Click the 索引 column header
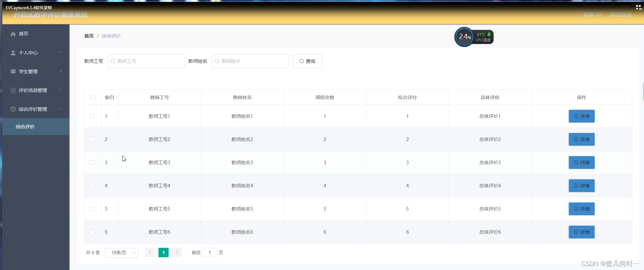644x270 pixels. tap(109, 97)
